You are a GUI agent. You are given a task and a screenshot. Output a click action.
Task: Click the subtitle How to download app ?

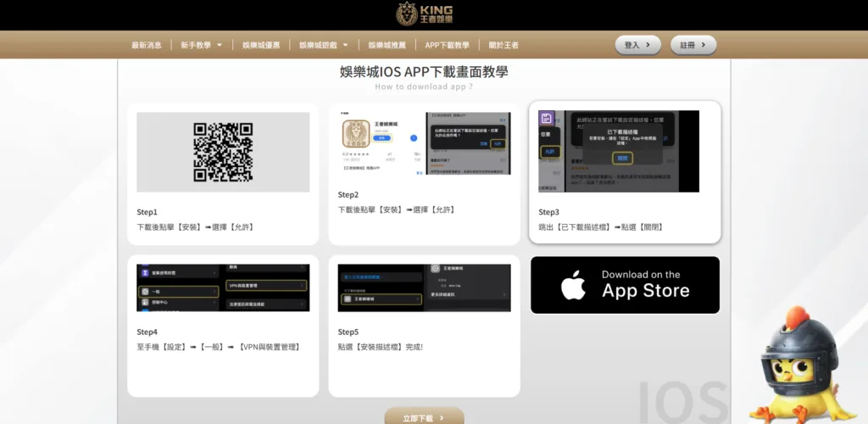tap(424, 86)
